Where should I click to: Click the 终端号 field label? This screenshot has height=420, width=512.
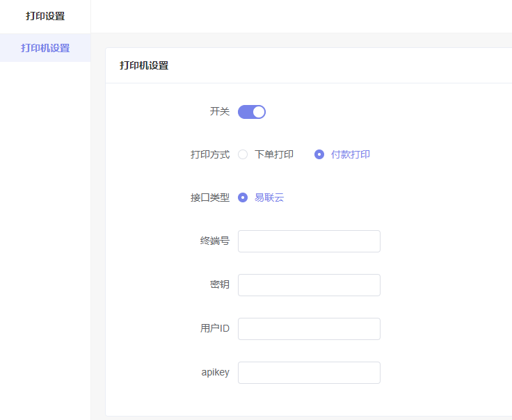click(x=215, y=241)
